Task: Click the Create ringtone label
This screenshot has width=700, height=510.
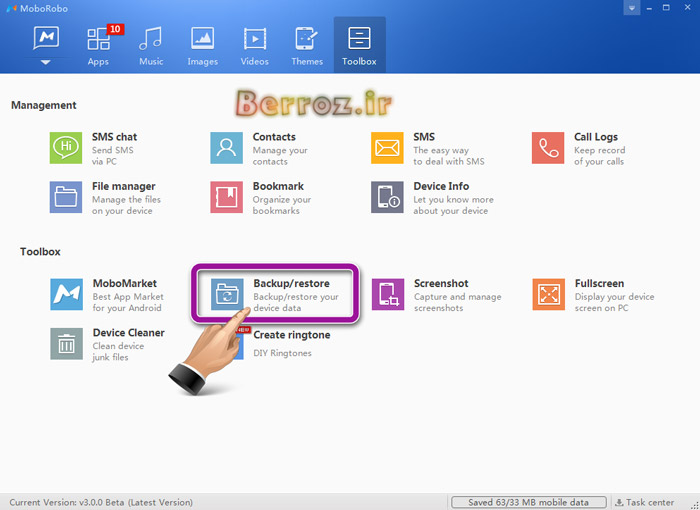Action: [x=291, y=335]
